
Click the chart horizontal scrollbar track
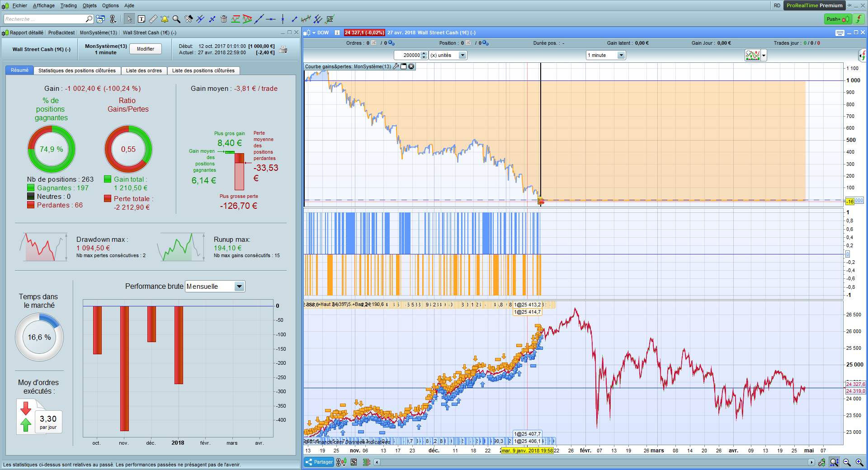594,462
